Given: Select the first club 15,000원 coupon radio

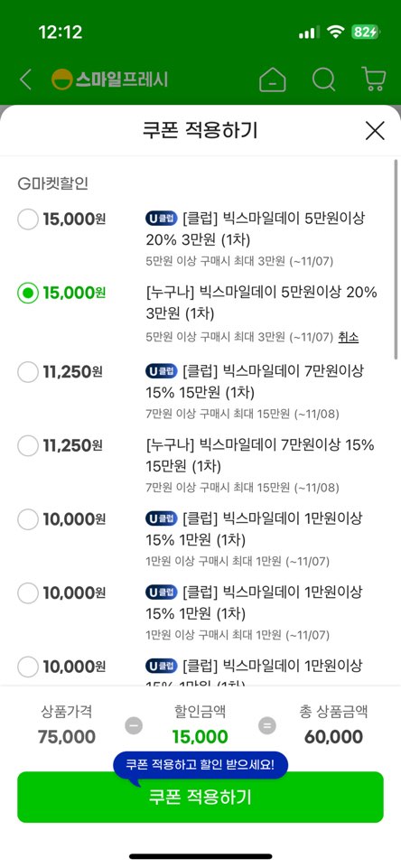Looking at the screenshot, I should pyautogui.click(x=28, y=219).
